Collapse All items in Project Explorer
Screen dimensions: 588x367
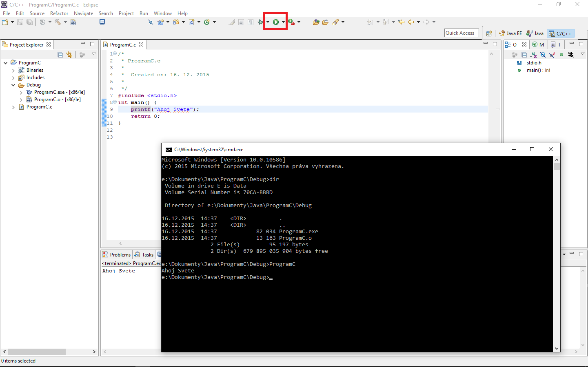60,54
